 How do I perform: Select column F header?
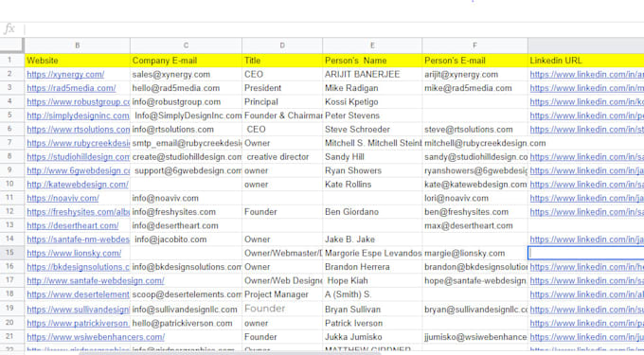click(x=474, y=45)
